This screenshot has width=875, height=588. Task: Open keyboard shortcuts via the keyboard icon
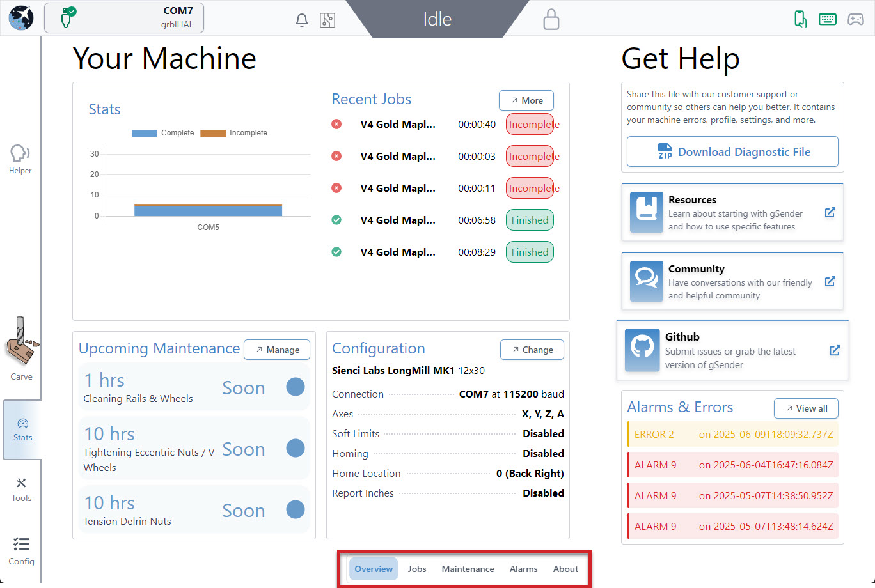click(828, 19)
